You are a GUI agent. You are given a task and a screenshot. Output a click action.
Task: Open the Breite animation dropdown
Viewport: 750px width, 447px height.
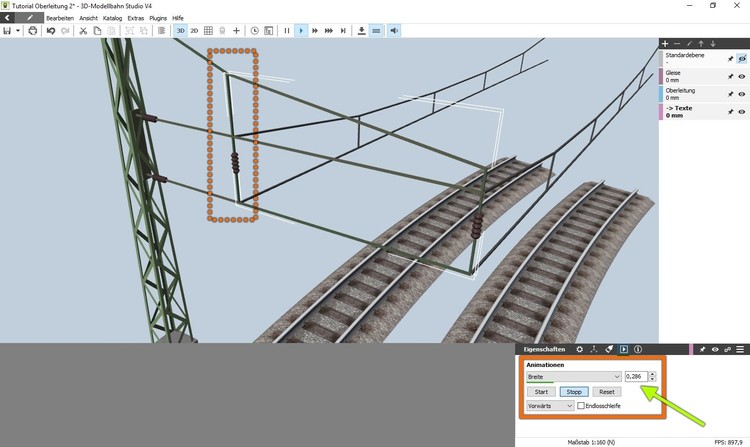point(574,377)
